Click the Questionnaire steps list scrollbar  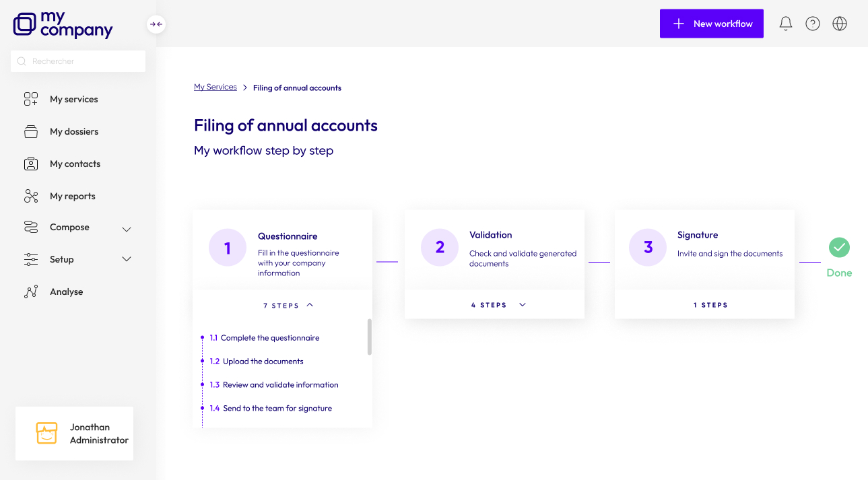[x=369, y=337]
